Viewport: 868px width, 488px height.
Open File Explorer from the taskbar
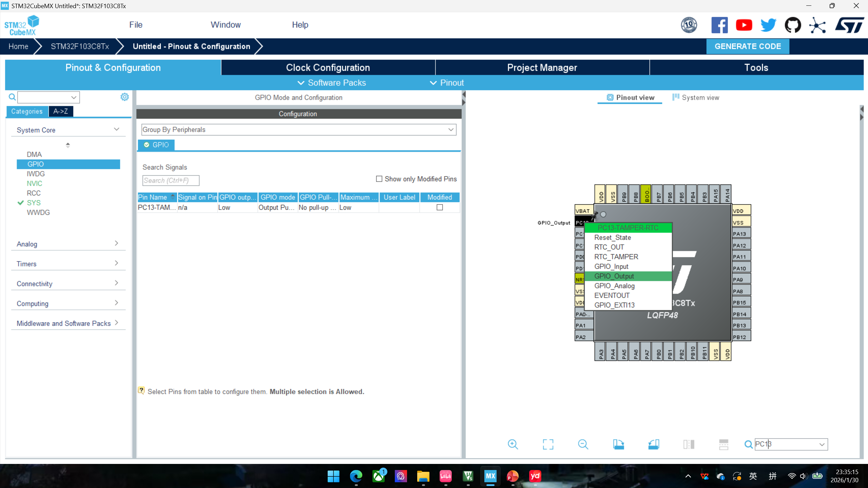(423, 476)
